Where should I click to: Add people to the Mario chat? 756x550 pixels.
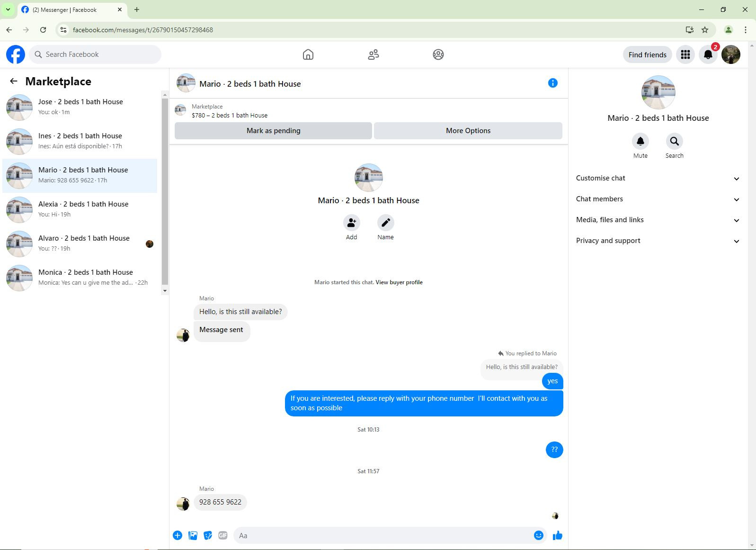(351, 223)
